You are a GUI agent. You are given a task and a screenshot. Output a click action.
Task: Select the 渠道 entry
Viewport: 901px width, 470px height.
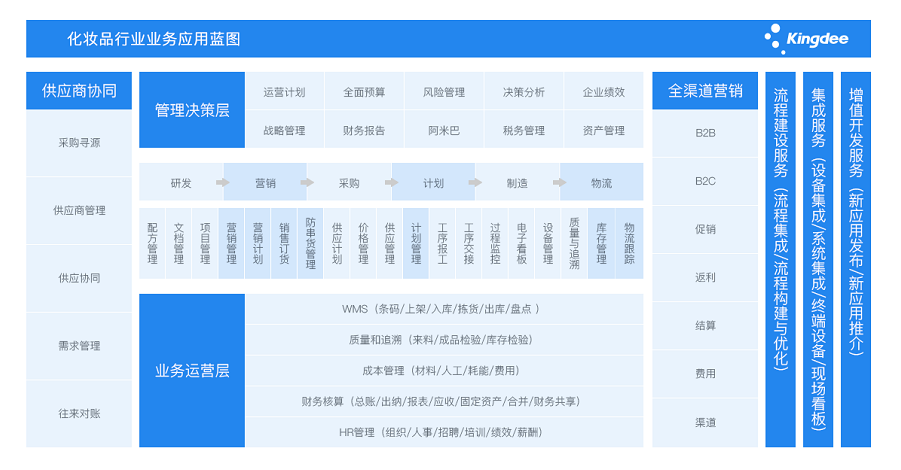click(x=705, y=423)
